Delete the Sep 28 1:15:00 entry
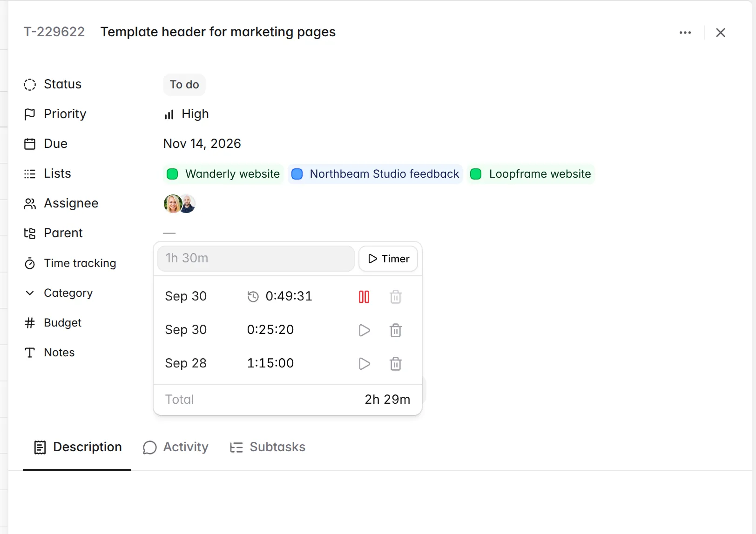This screenshot has width=756, height=534. tap(396, 364)
